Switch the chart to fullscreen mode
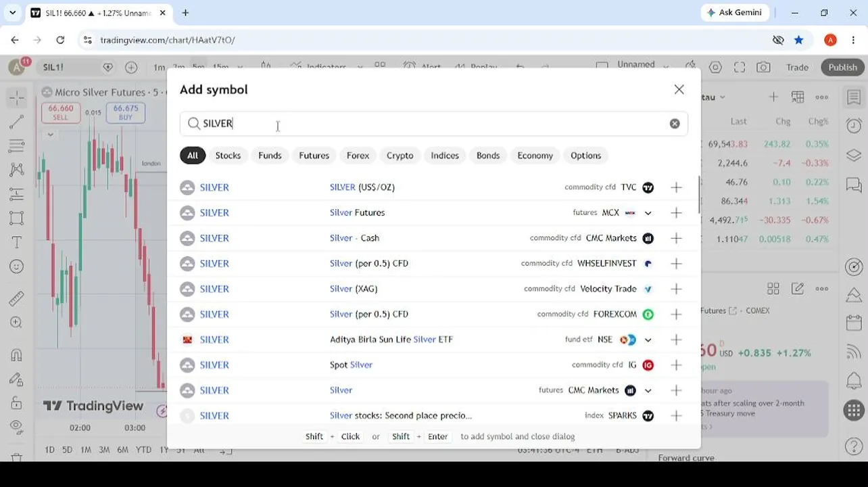The height and width of the screenshot is (487, 868). click(x=740, y=67)
